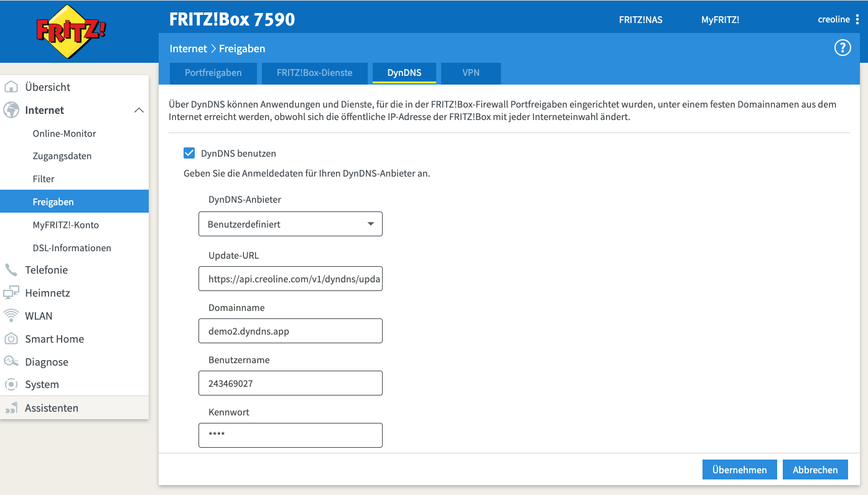Click the Abbrechen button
This screenshot has width=868, height=495.
point(815,470)
